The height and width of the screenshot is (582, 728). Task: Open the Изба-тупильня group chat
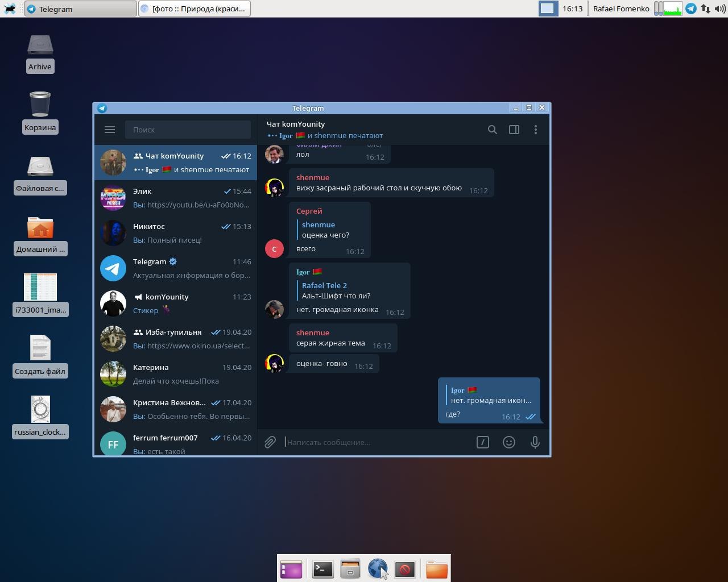click(175, 339)
